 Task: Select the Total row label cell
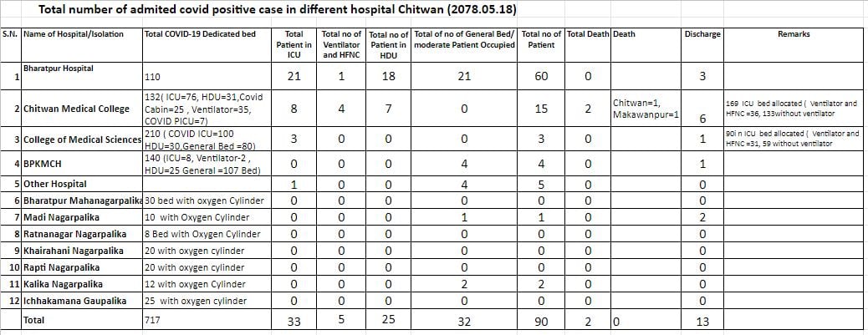(36, 320)
